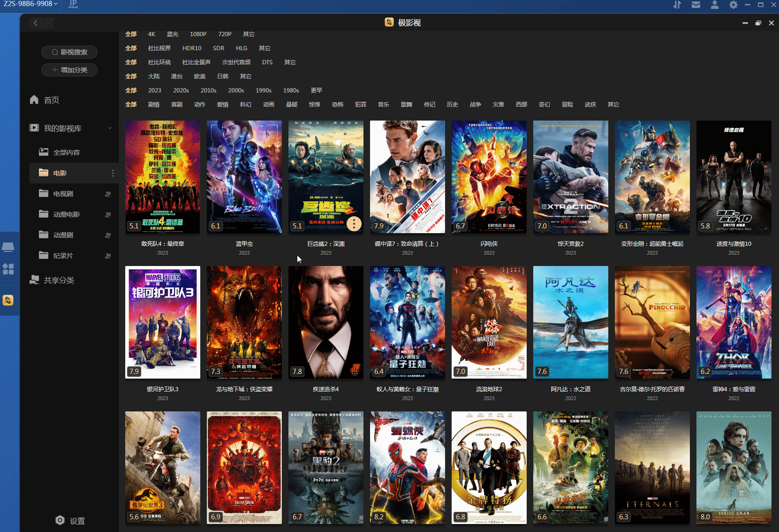Click the 龙与地下城：侠盗荣耀 title

[244, 389]
